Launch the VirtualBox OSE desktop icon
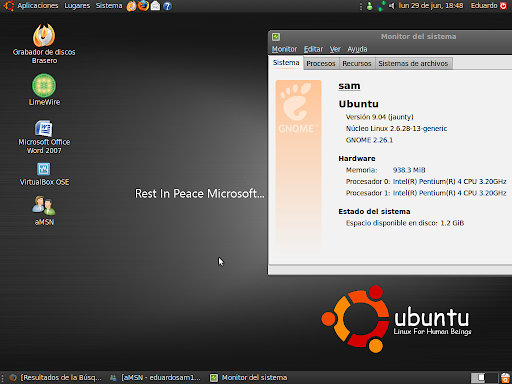The image size is (512, 384). click(x=44, y=169)
